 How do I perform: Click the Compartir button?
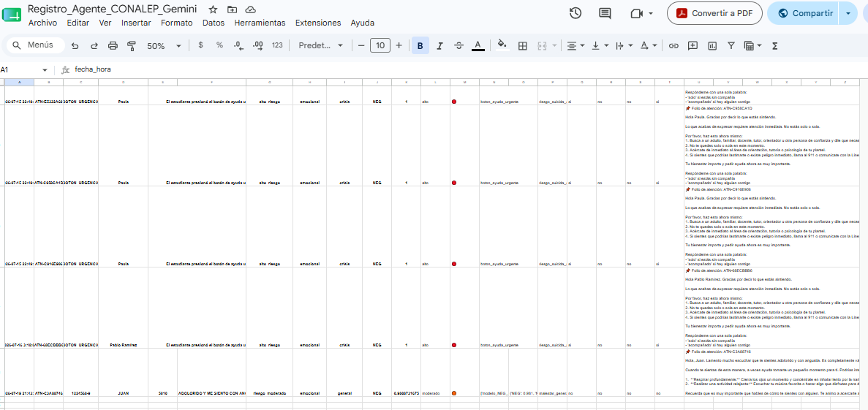click(804, 13)
